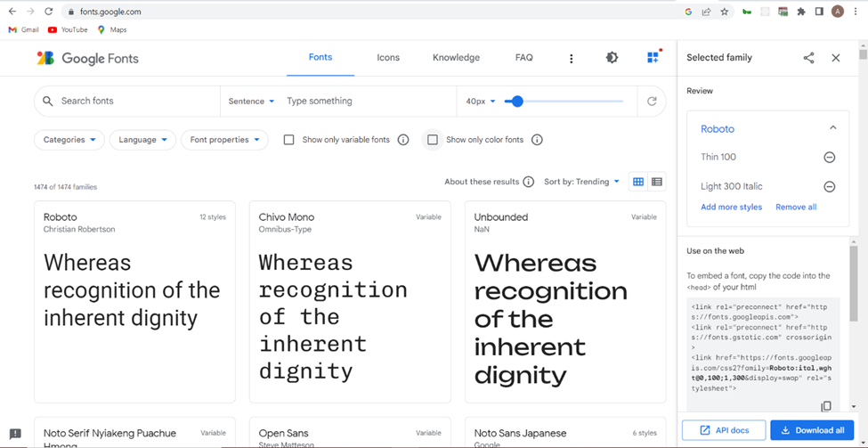This screenshot has width=868, height=448.
Task: Remove the Light 300 Italic style
Action: [x=829, y=187]
